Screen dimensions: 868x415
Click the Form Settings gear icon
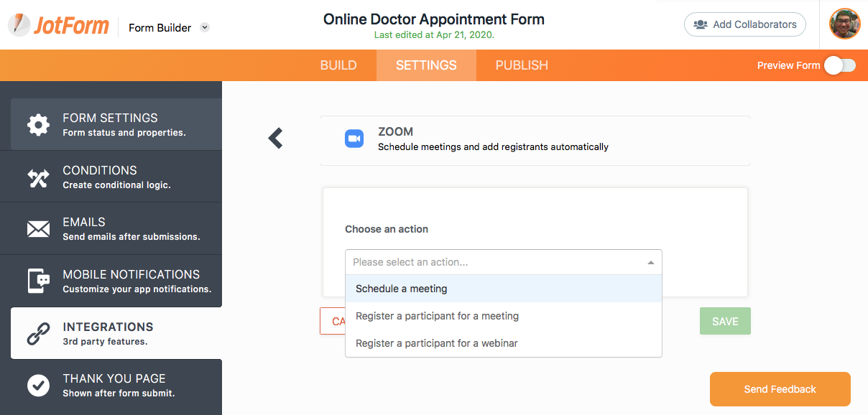point(39,124)
